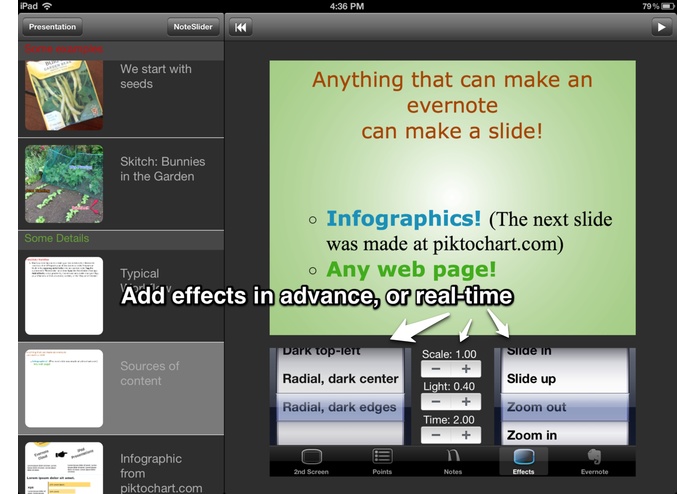The image size is (695, 494).
Task: Decrease Scale with minus button
Action: coord(436,369)
